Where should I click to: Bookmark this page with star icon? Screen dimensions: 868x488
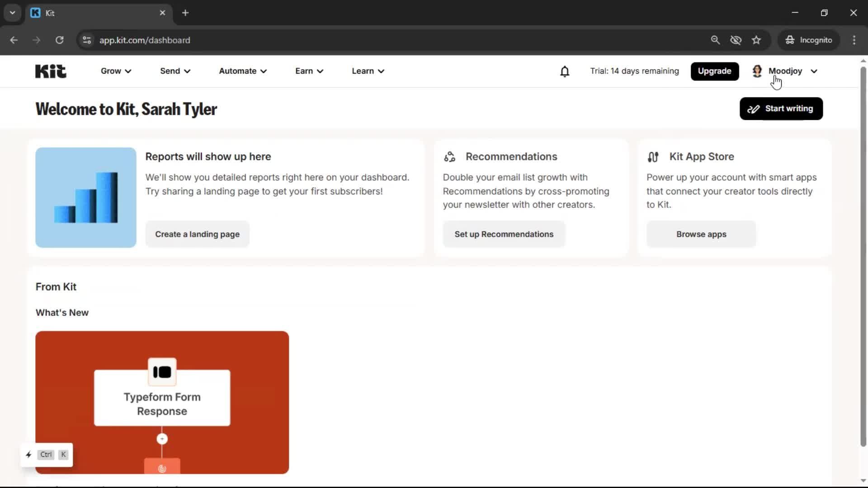pos(756,40)
